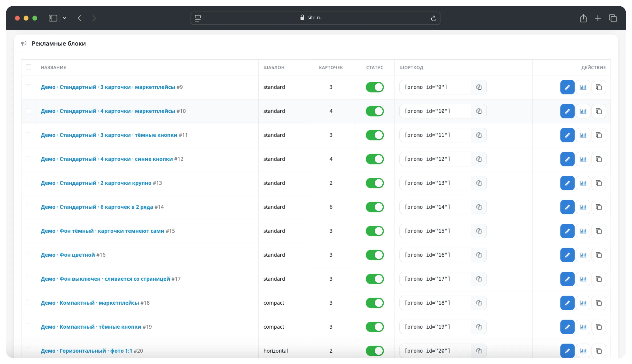Copy shortcode [promo id="12"] to clipboard
This screenshot has height=364, width=632.
pyautogui.click(x=479, y=159)
